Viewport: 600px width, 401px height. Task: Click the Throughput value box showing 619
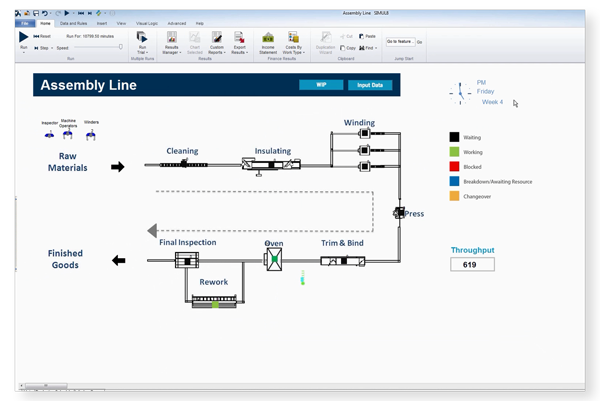[x=473, y=264]
